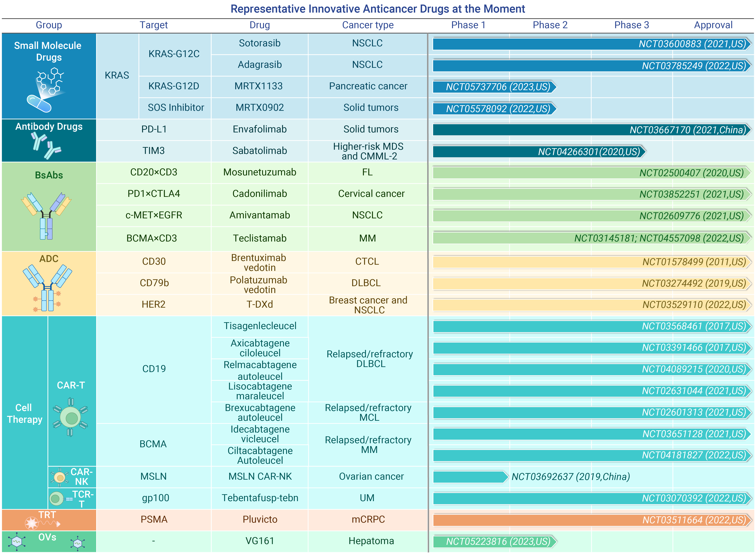Click the Cancer type column header

[368, 25]
